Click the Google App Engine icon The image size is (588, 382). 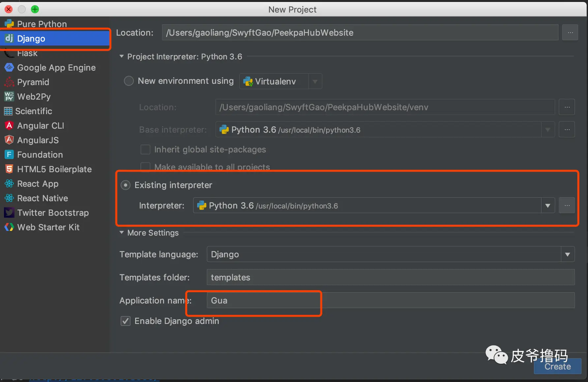tap(9, 67)
